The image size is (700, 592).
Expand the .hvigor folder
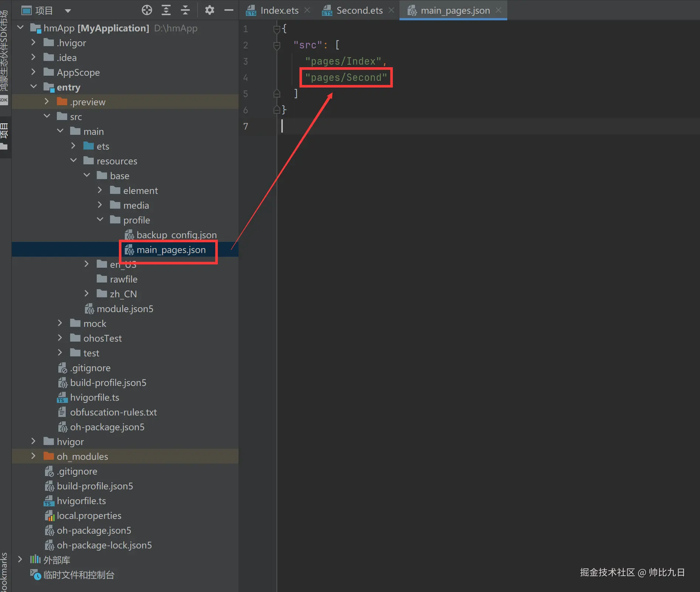click(33, 42)
